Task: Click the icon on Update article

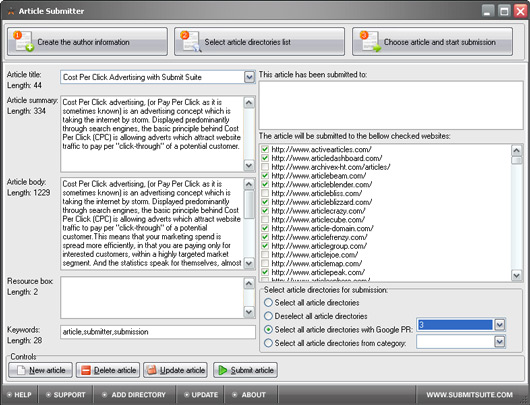Action: tap(152, 370)
